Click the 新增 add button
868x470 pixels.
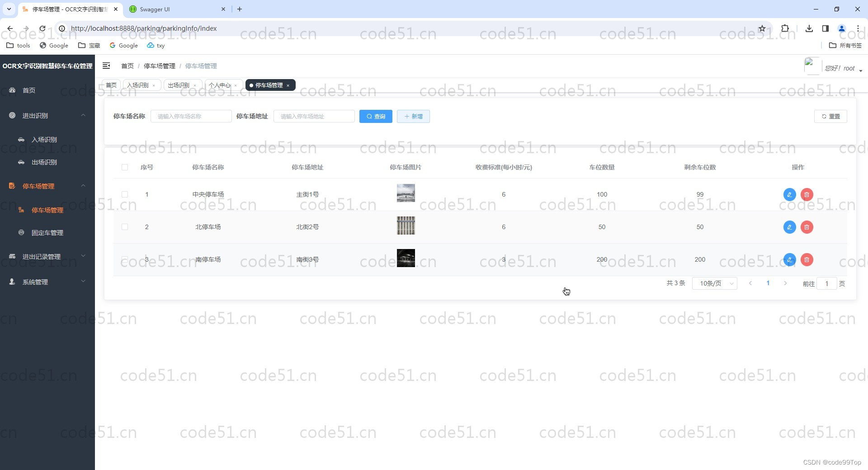413,117
